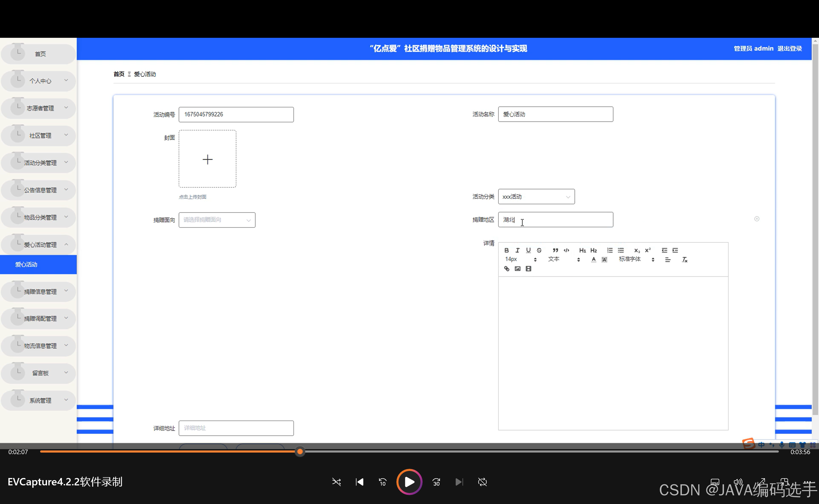Open the 活动分类 dropdown showing xxx活动
819x504 pixels.
[536, 197]
